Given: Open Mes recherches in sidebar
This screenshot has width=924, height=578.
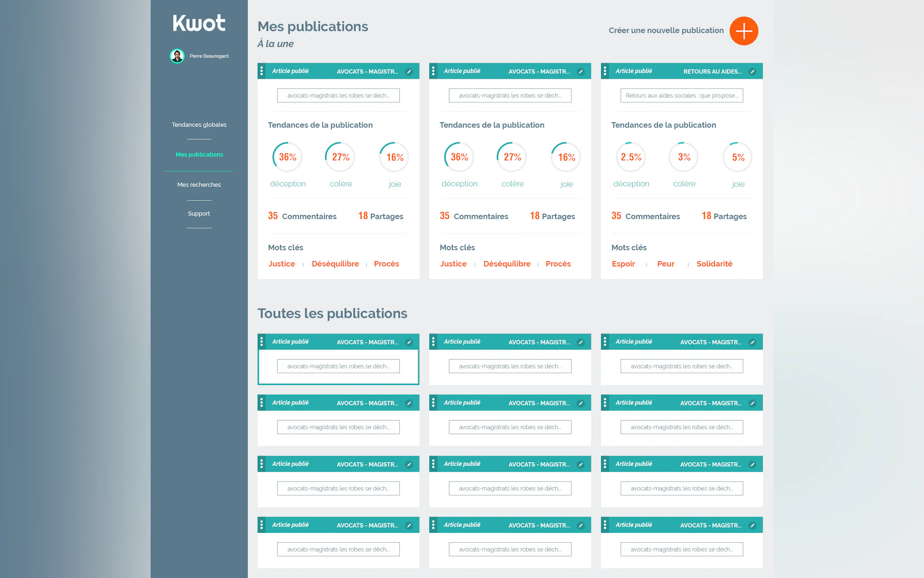Looking at the screenshot, I should tap(199, 185).
